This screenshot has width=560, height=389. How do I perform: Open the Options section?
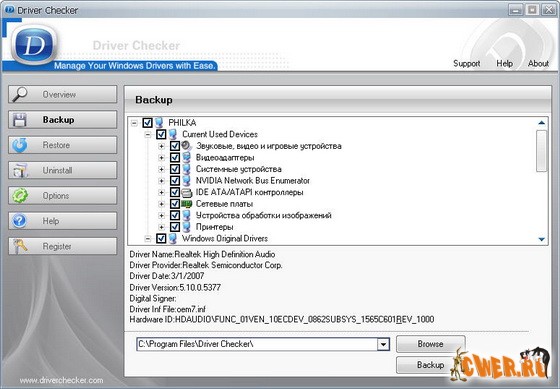[62, 195]
